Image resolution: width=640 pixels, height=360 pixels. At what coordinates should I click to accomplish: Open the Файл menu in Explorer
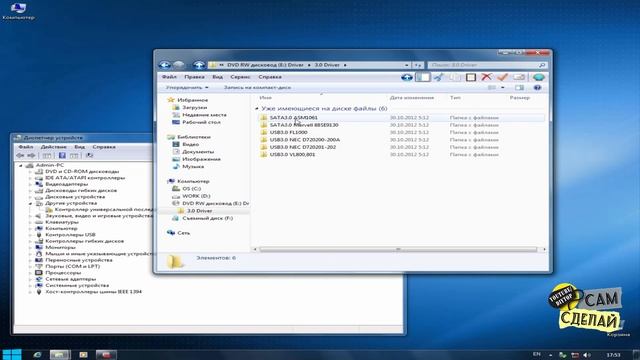point(169,77)
